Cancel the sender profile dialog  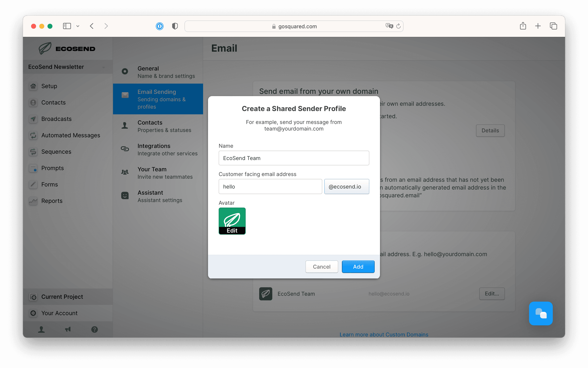click(x=321, y=267)
